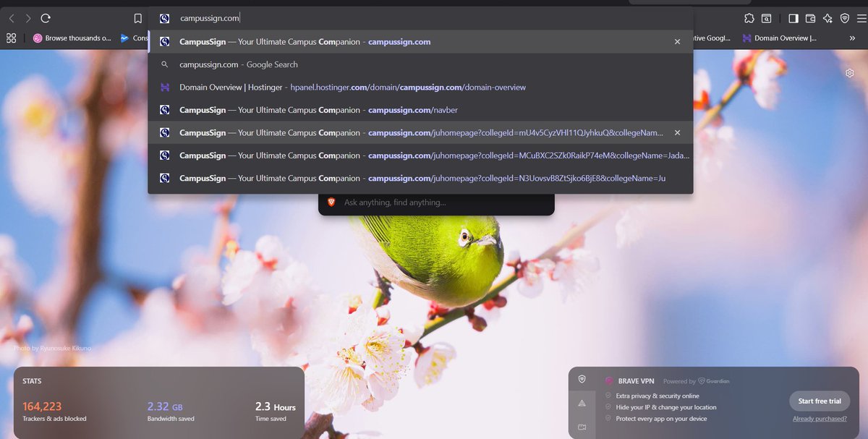Click 'Hide your IP & change your location'
This screenshot has width=868, height=439.
665,407
